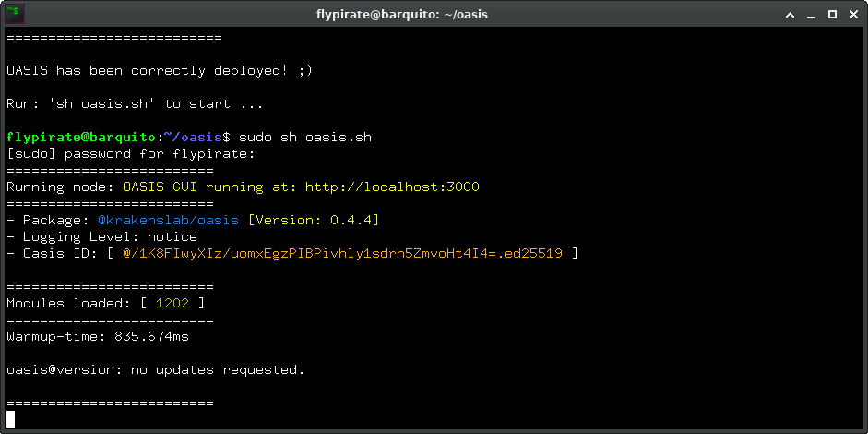
Task: Open the terminal window menu icon
Action: tap(15, 13)
